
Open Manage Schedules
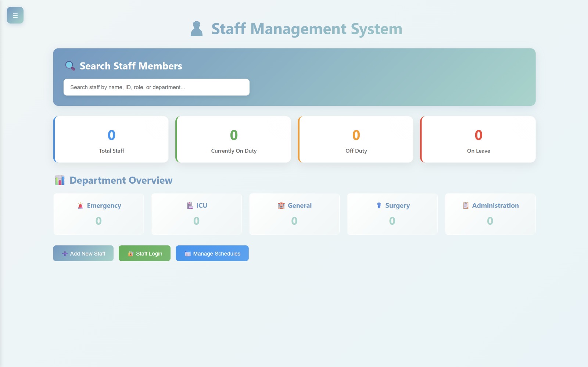click(x=212, y=253)
